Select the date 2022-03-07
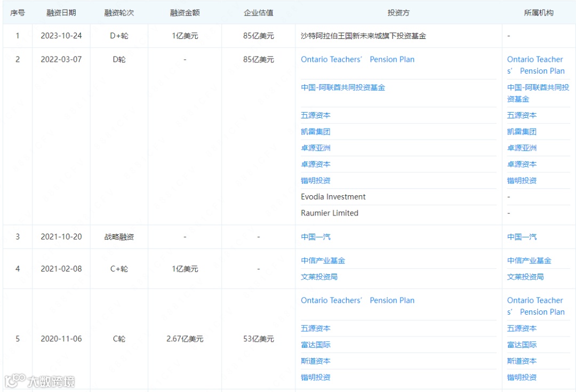 click(x=61, y=59)
